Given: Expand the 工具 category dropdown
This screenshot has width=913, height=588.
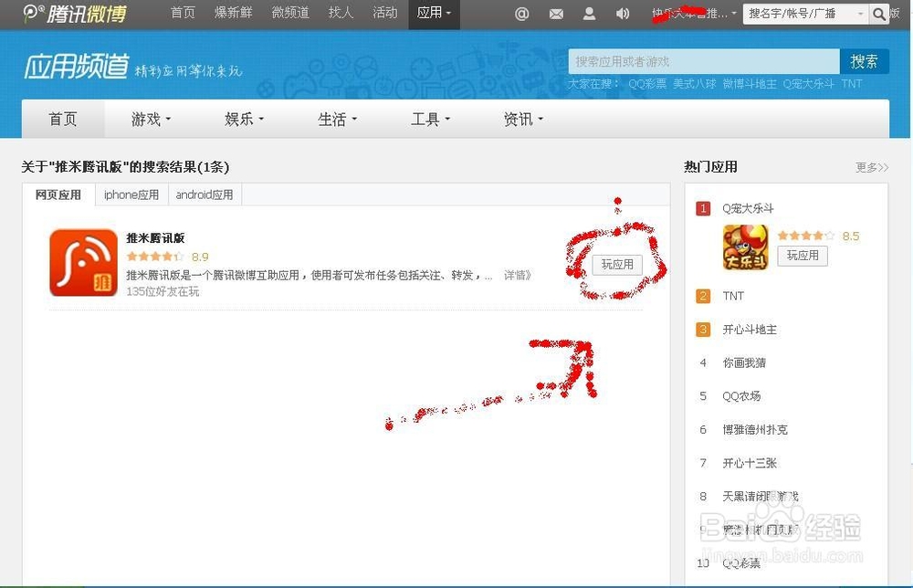Looking at the screenshot, I should (x=430, y=119).
